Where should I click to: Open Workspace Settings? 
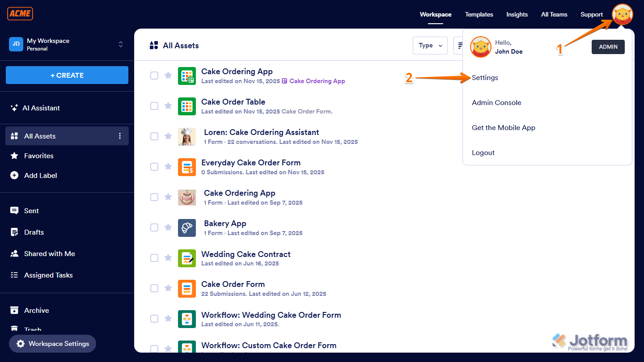(x=53, y=344)
